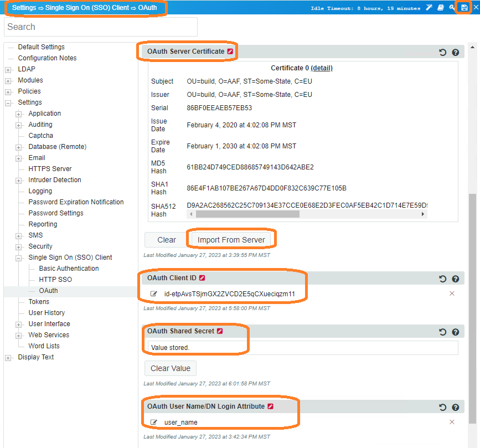
Task: Click inside the Search field
Action: coord(100,27)
